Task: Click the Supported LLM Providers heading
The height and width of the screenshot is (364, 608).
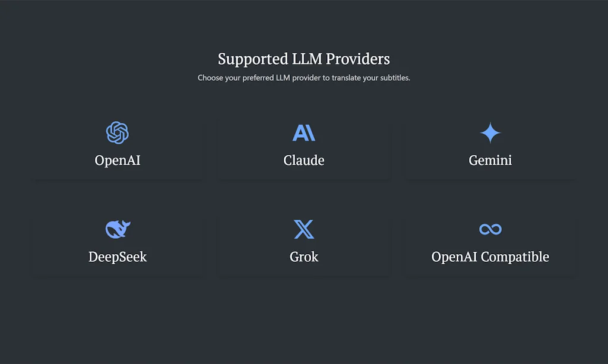Action: pyautogui.click(x=304, y=59)
